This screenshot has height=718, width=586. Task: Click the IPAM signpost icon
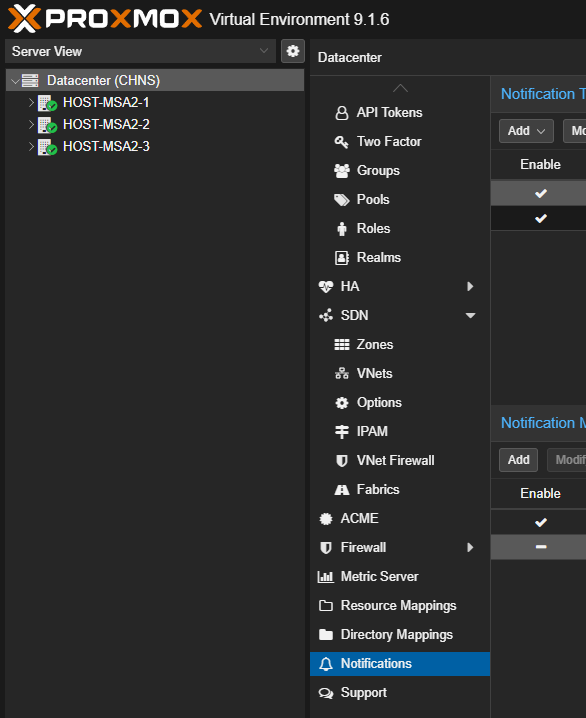(x=342, y=432)
